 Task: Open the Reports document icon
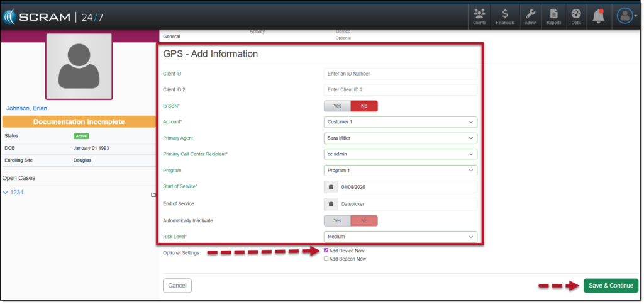[553, 16]
